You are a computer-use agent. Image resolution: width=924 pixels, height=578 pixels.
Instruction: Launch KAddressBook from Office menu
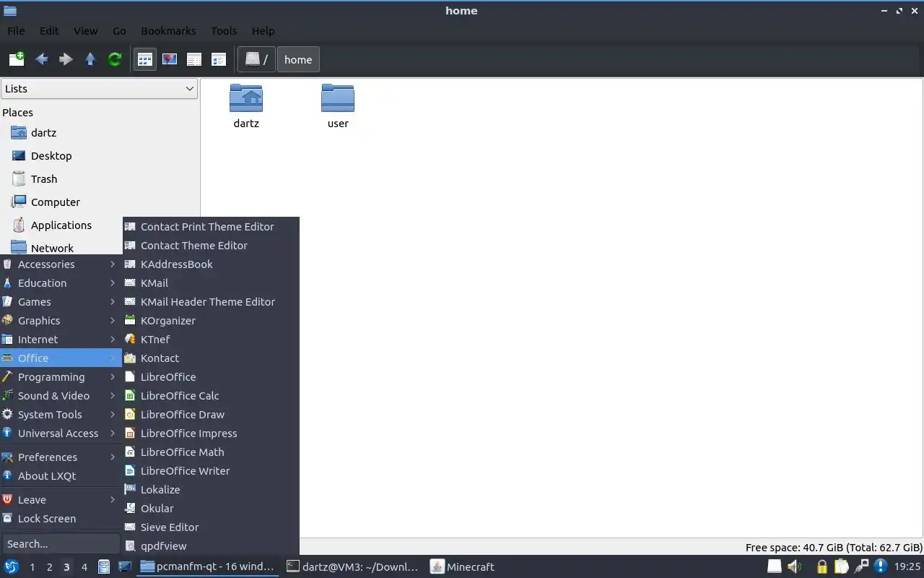[x=211, y=264]
